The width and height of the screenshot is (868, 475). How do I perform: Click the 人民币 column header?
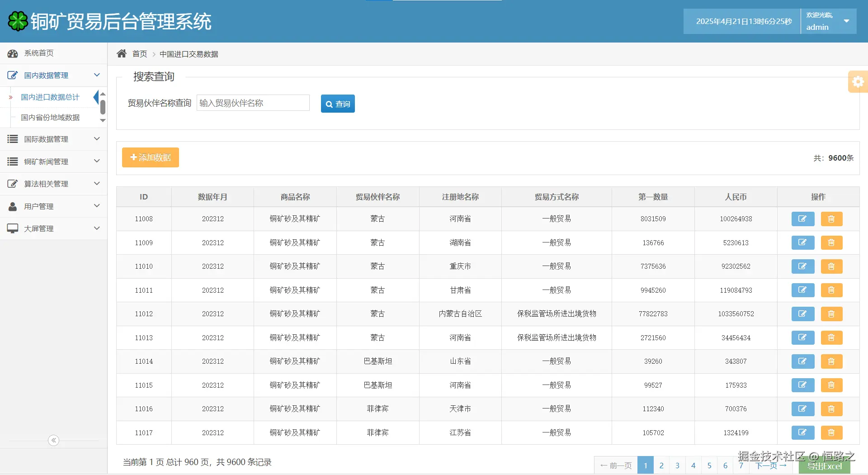point(736,197)
